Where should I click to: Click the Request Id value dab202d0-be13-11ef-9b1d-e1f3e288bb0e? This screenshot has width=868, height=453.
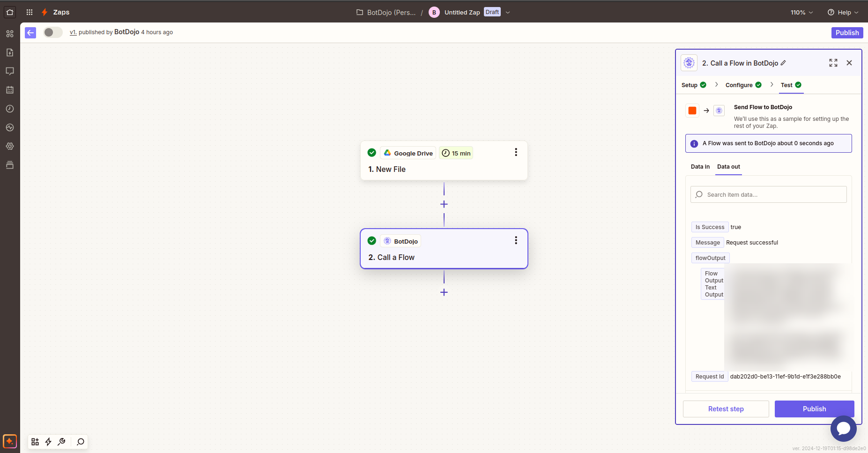coord(785,377)
